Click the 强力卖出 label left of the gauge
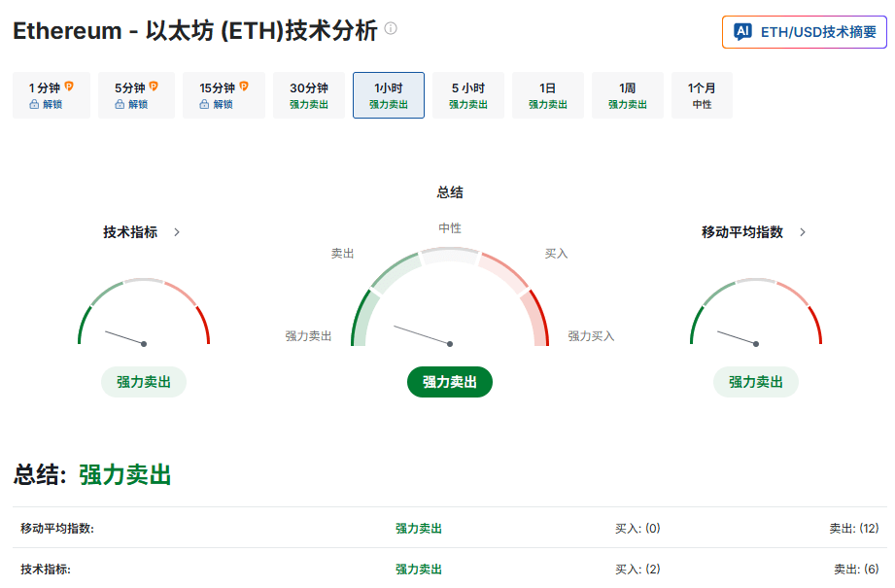Viewport: 895px width, 588px height. pos(308,336)
